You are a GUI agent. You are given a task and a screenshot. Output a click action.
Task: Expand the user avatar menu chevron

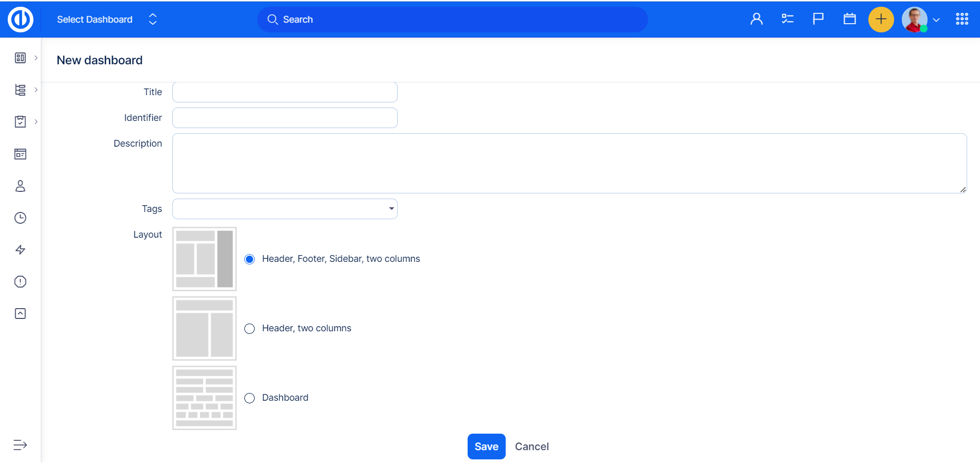[x=936, y=20]
